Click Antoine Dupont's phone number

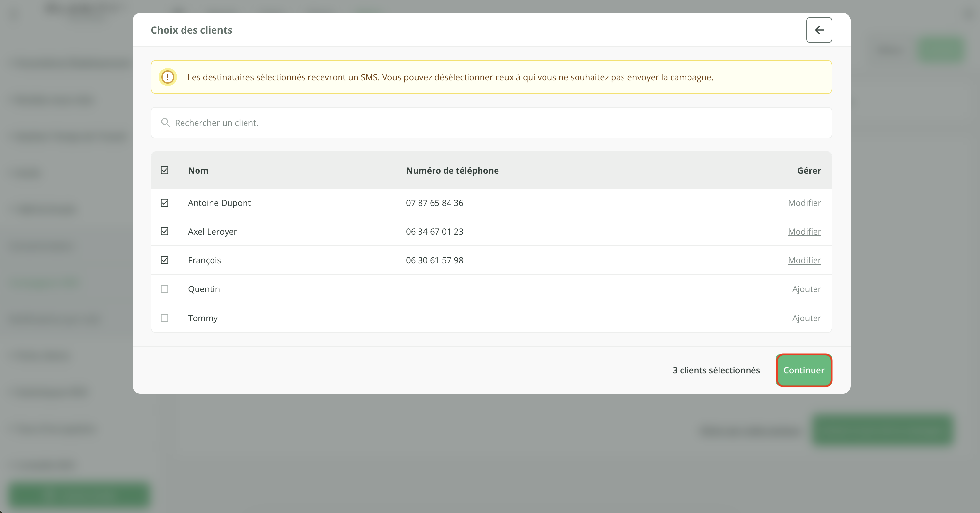(x=435, y=203)
